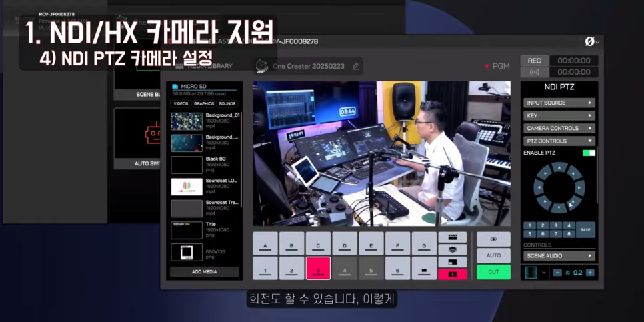Expand the Camera Controls section
Viewport: 644px width, 322px height.
coord(559,128)
